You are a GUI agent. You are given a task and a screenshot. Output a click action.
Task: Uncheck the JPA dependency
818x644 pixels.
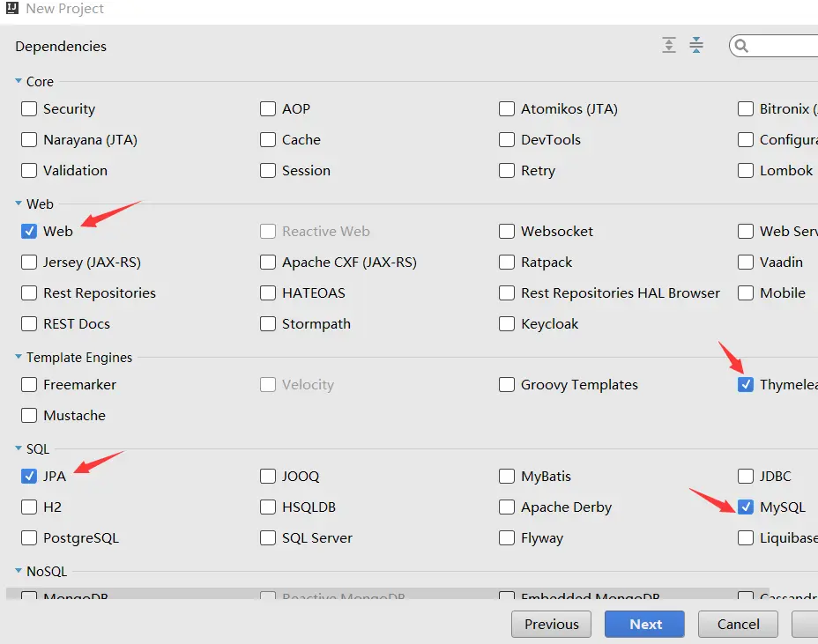coord(29,476)
